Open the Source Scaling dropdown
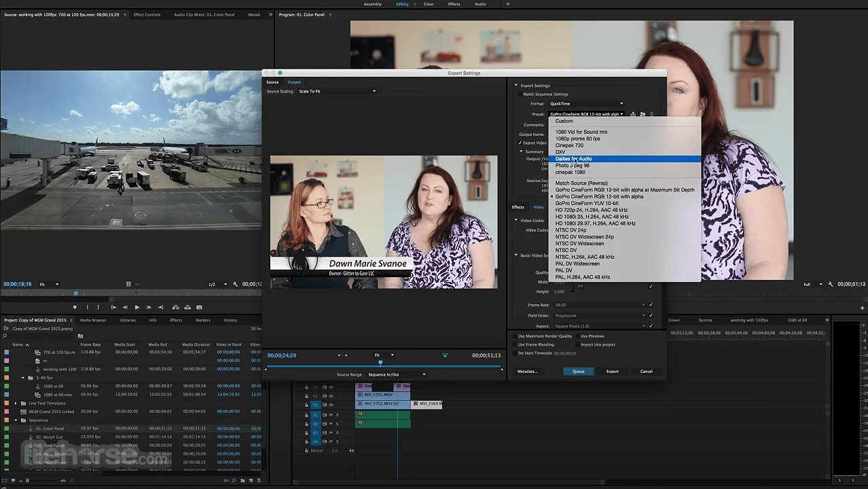Image resolution: width=868 pixels, height=489 pixels. coord(337,91)
